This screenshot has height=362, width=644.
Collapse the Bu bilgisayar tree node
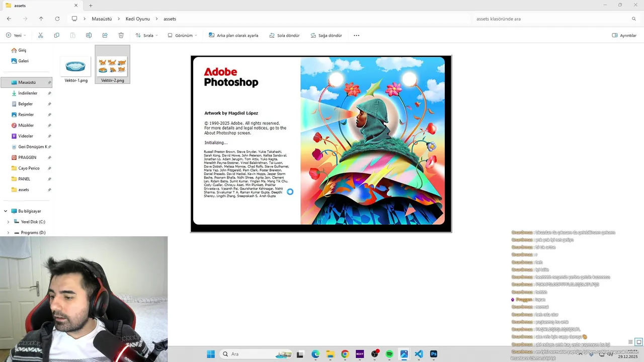(x=6, y=211)
